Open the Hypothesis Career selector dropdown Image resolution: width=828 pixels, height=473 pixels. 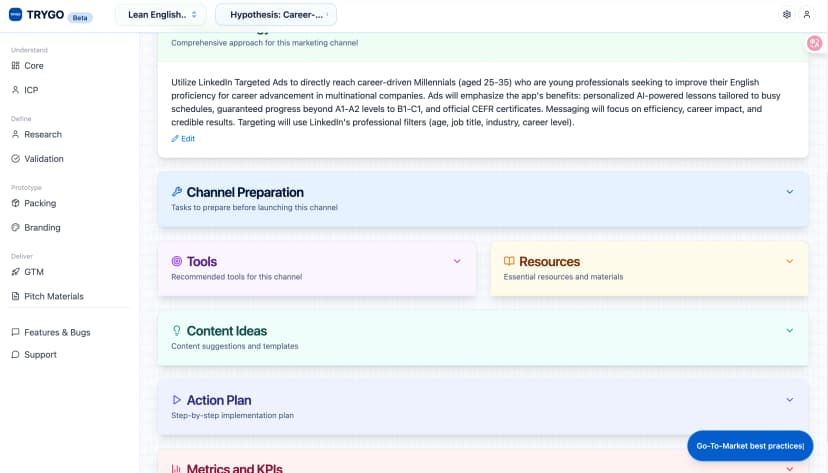276,15
